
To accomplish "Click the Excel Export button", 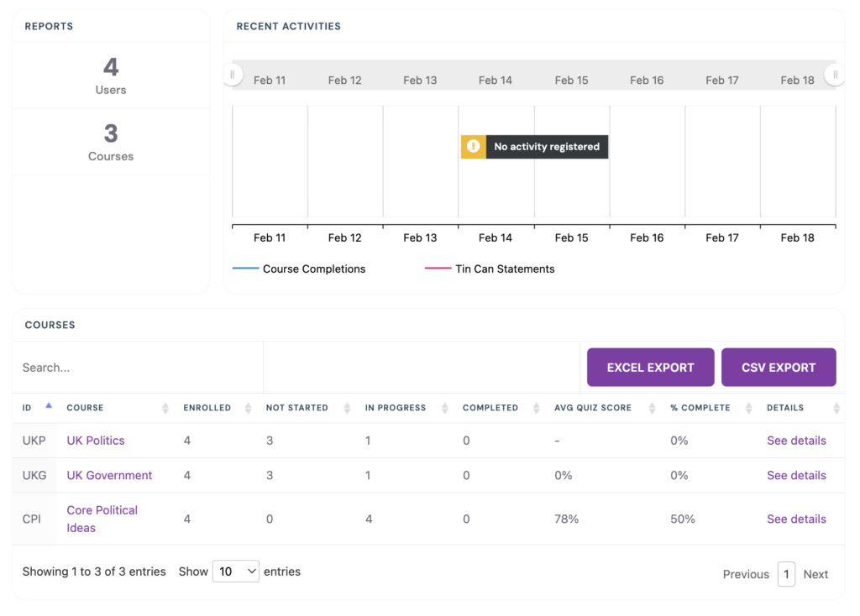I will [651, 368].
